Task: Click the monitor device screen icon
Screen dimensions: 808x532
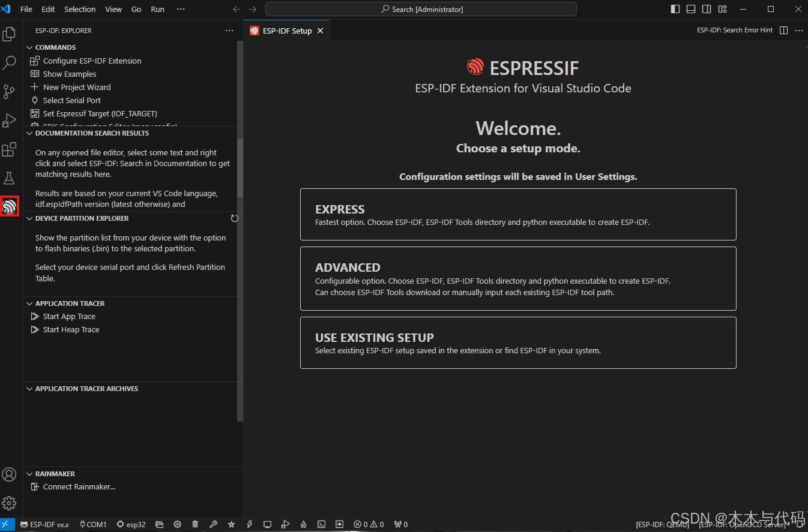Action: (x=267, y=524)
